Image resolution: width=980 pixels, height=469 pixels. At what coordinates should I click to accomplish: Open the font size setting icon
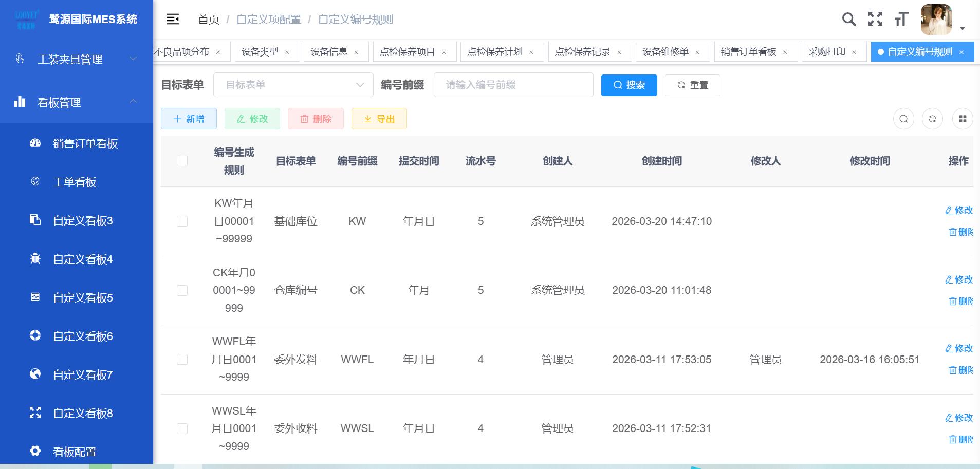[x=901, y=20]
